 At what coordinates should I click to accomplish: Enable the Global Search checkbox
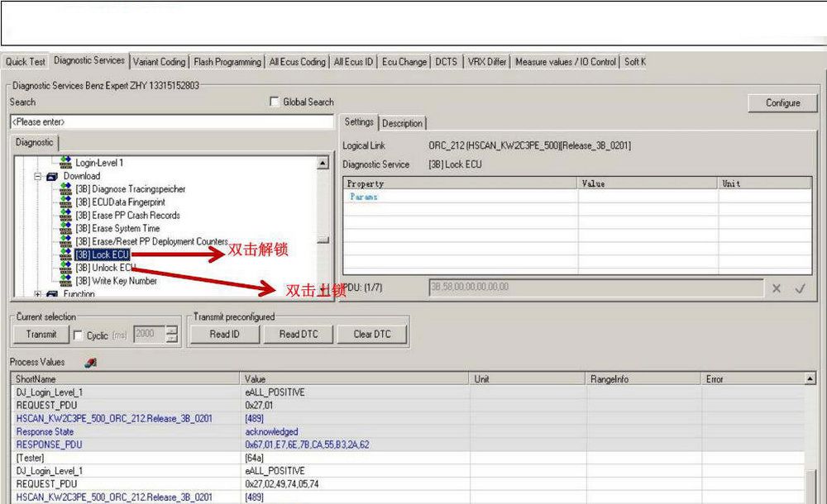275,102
